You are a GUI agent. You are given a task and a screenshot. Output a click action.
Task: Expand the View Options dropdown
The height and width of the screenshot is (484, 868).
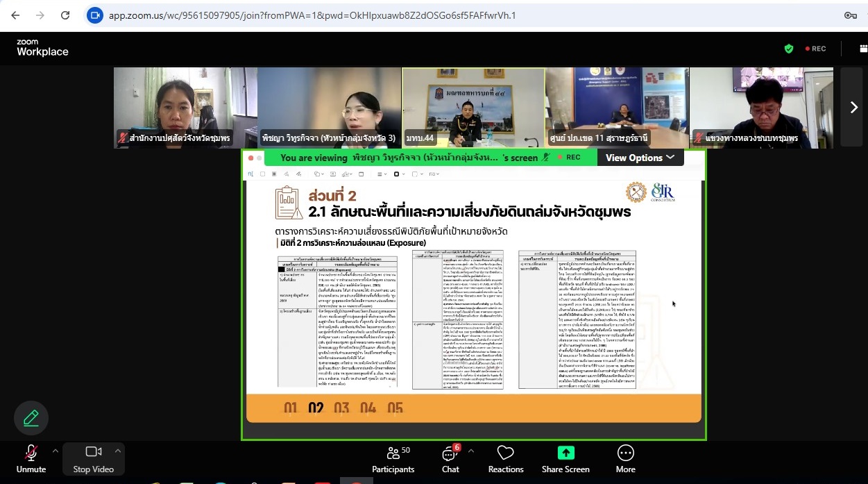pyautogui.click(x=640, y=158)
